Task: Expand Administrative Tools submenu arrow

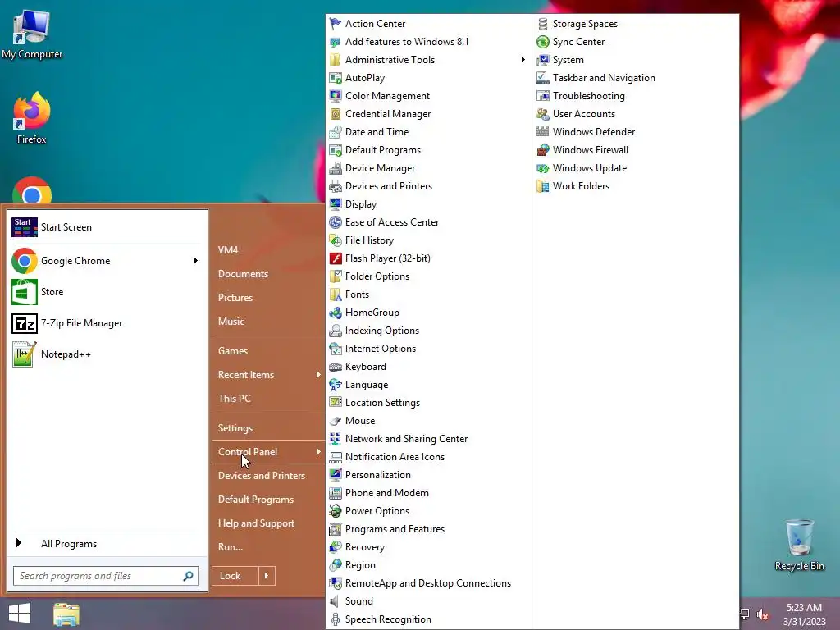Action: pyautogui.click(x=523, y=59)
